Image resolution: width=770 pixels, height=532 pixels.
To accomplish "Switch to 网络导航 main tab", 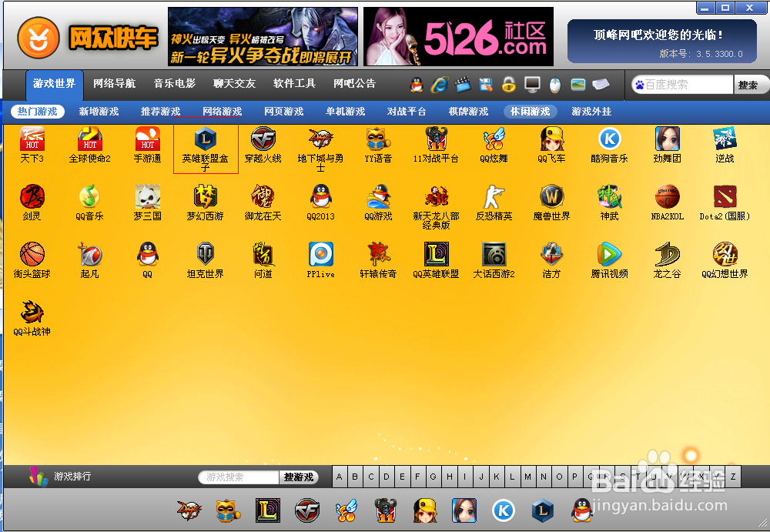I will tap(115, 83).
